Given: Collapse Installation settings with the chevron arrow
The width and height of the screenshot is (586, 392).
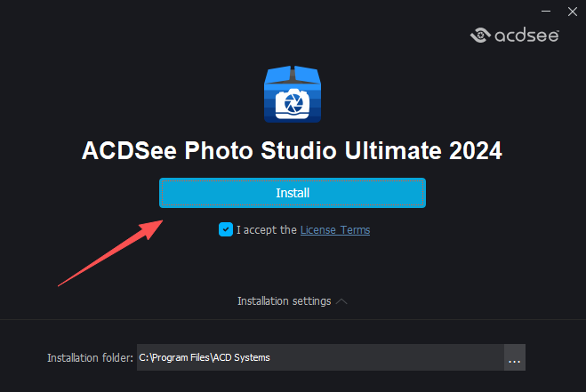Looking at the screenshot, I should [x=341, y=301].
